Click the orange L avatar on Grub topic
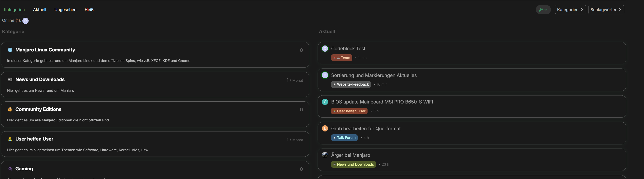This screenshot has width=644, height=179. [x=325, y=129]
